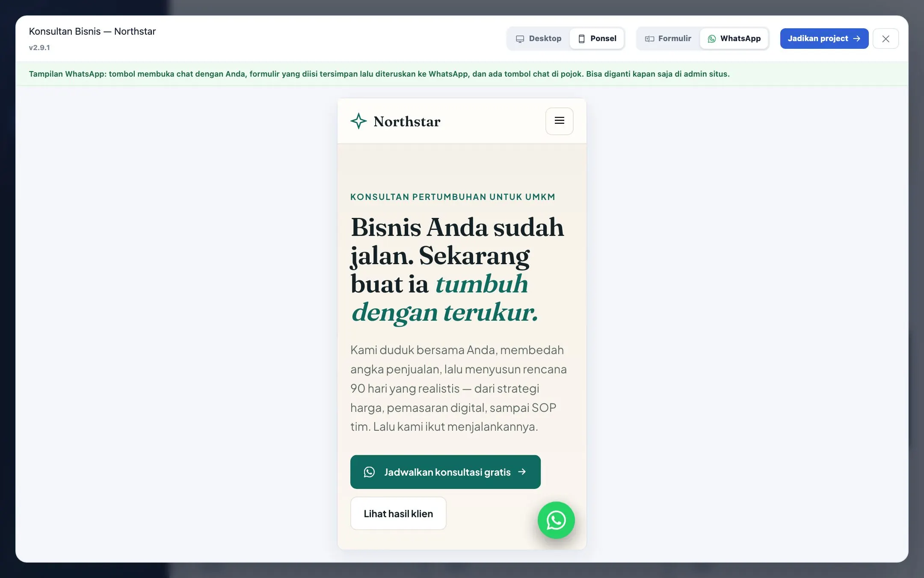Click the headline Bisnis Anda sudah jalan
Viewport: 924px width, 578px height.
[457, 241]
